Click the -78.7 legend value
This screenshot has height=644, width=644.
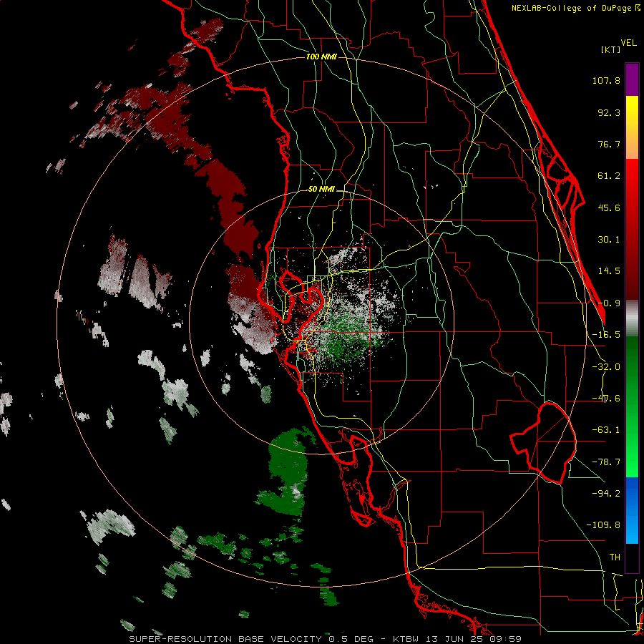[x=606, y=462]
